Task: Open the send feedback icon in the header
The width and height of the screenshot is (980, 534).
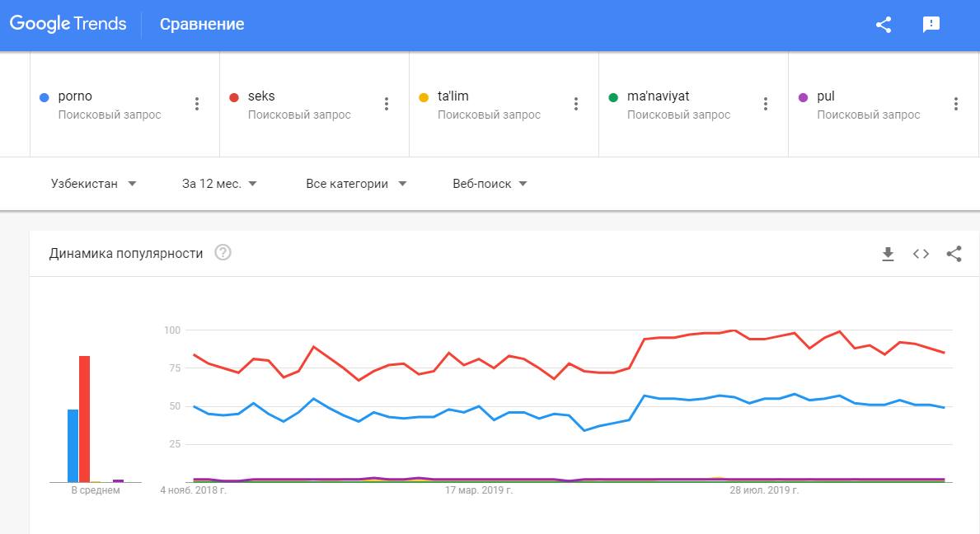Action: pos(931,25)
